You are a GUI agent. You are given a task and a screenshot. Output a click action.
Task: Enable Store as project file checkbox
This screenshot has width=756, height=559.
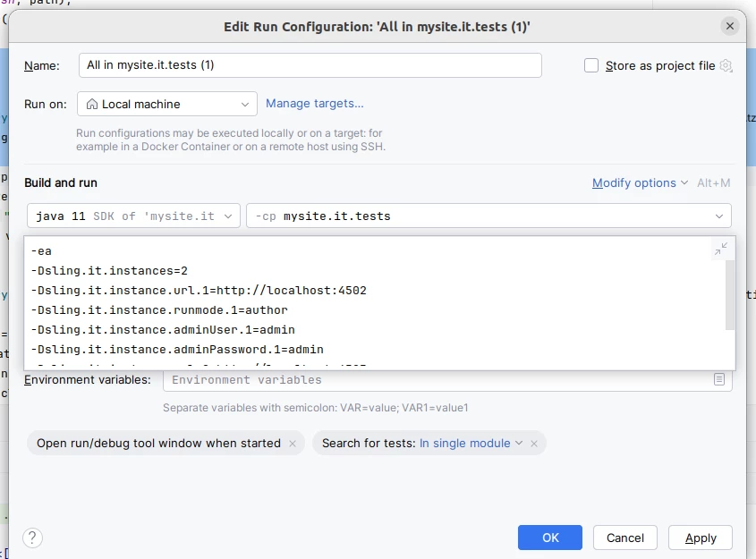pos(591,65)
